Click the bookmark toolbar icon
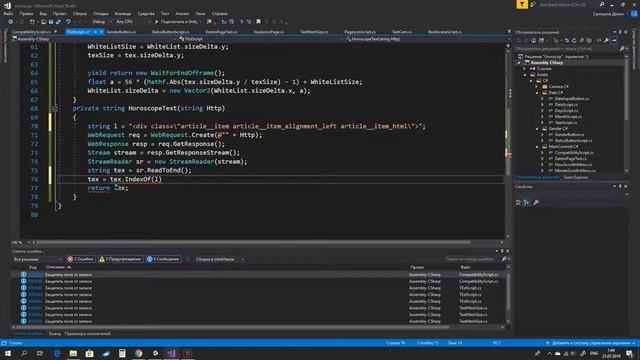This screenshot has width=640, height=360. [x=258, y=22]
